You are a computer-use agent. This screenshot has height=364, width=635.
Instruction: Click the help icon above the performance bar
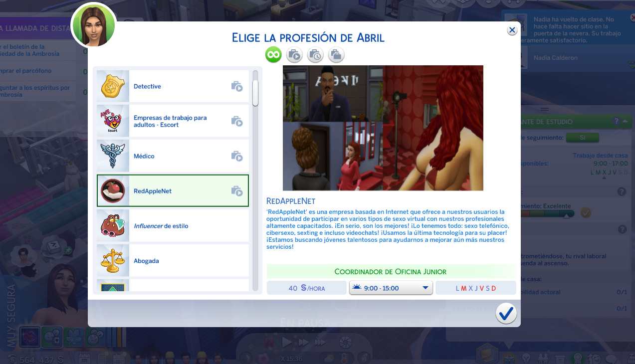(622, 191)
